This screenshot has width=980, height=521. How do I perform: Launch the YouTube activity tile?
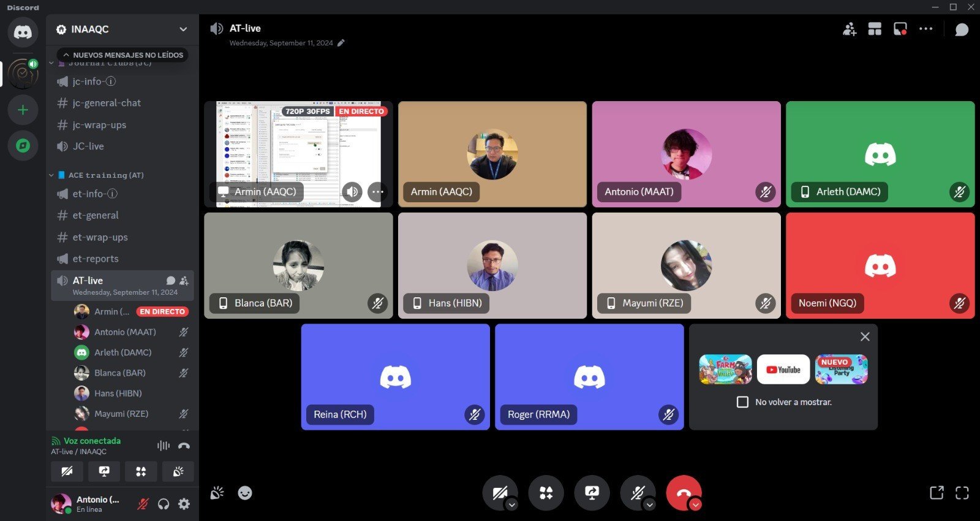[783, 370]
